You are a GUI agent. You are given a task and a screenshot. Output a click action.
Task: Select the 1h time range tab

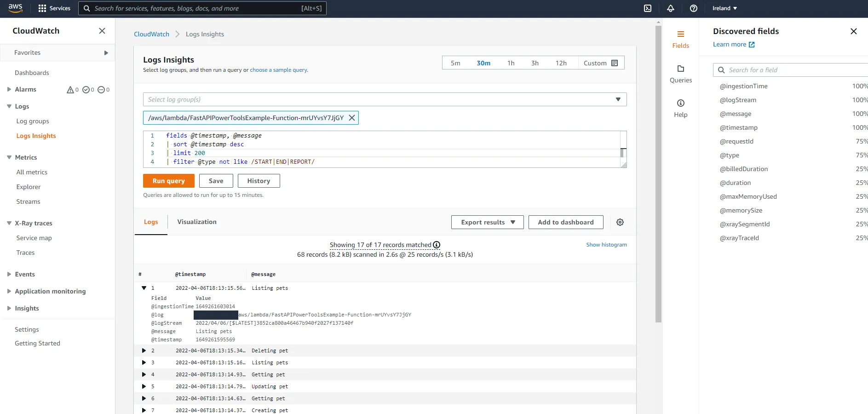[511, 63]
